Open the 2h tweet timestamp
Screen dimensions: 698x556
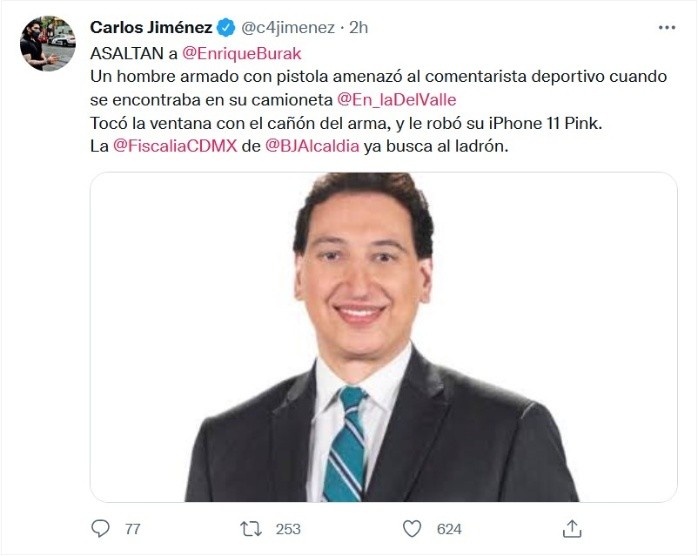click(x=358, y=28)
